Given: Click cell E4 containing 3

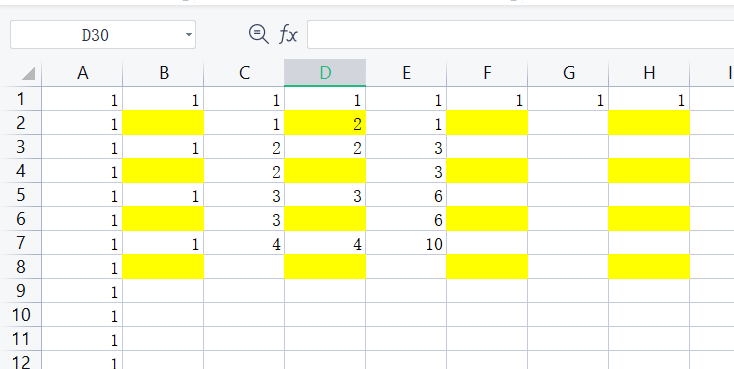Looking at the screenshot, I should 406,170.
